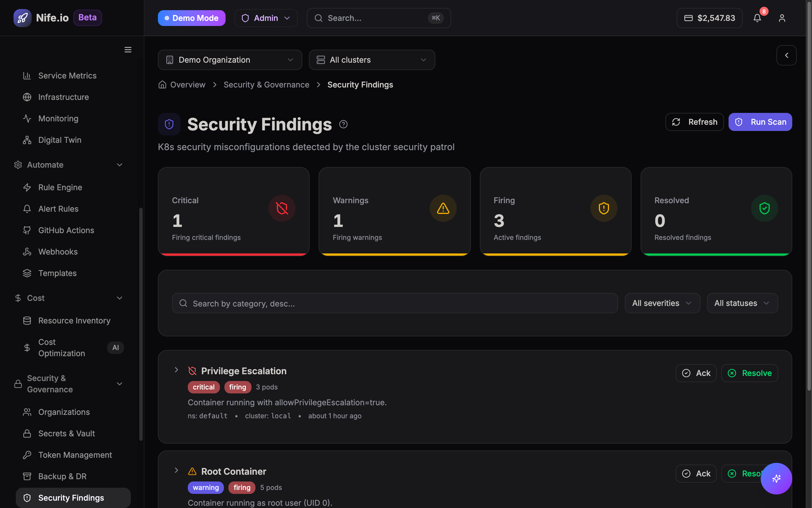Click the green shield check icon in Resolved card
812x508 pixels.
(764, 208)
